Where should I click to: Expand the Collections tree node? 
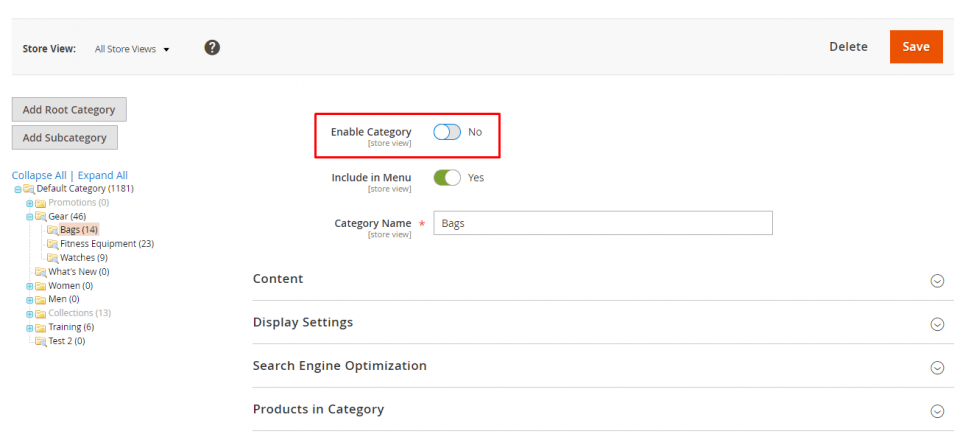coord(29,314)
